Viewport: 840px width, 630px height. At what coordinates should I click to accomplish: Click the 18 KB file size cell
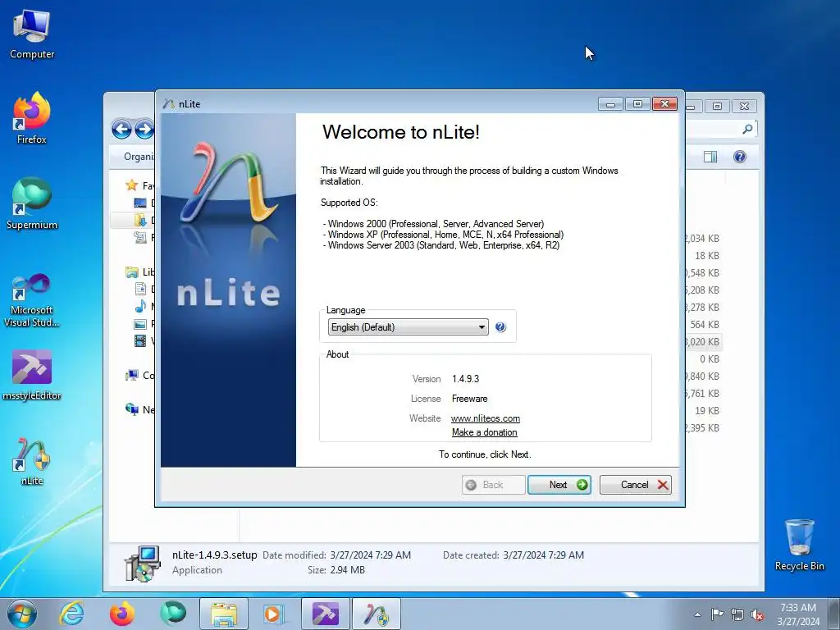[706, 256]
